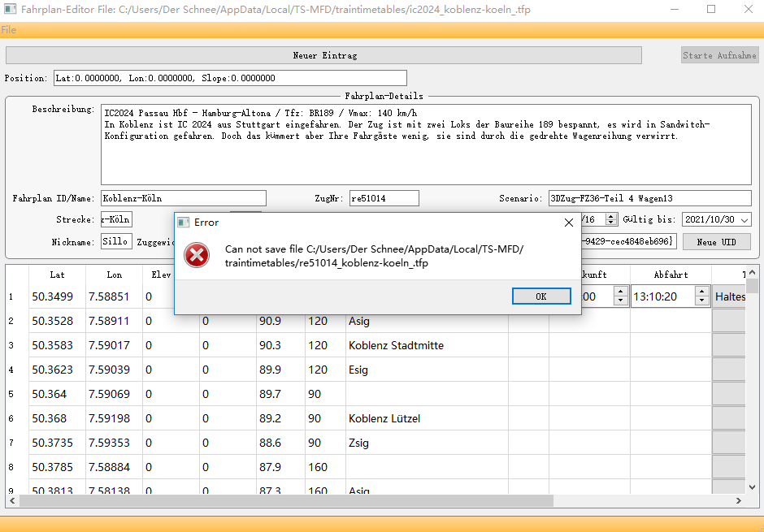Click the Fahrplan ID/Name field
The image size is (764, 532).
[x=183, y=198]
